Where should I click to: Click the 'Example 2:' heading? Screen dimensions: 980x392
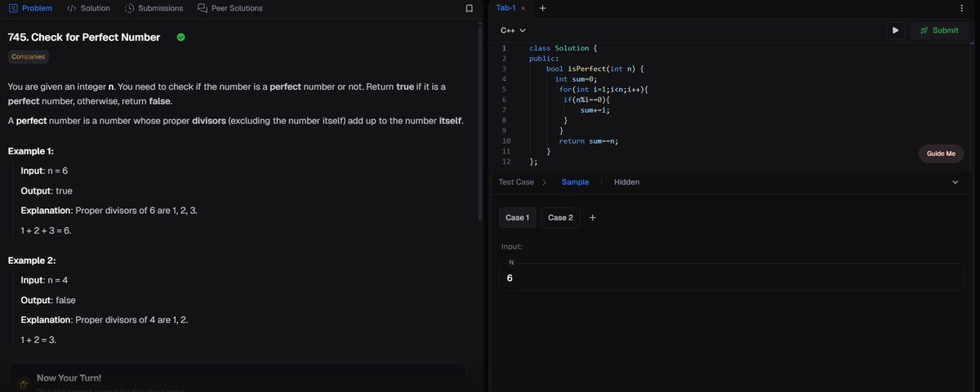[32, 261]
